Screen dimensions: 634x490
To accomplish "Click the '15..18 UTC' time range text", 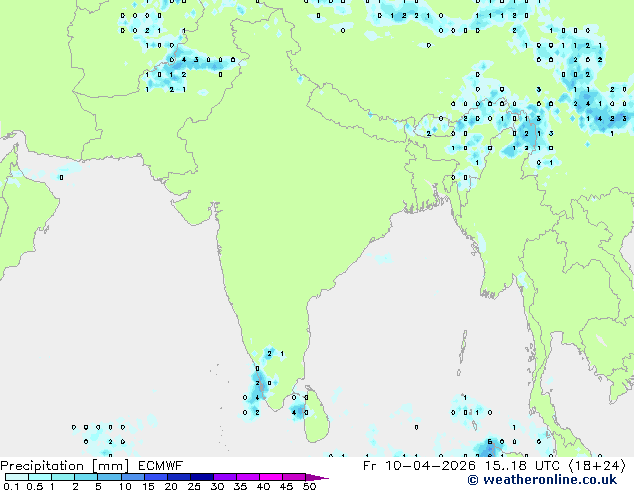I will click(x=525, y=466).
